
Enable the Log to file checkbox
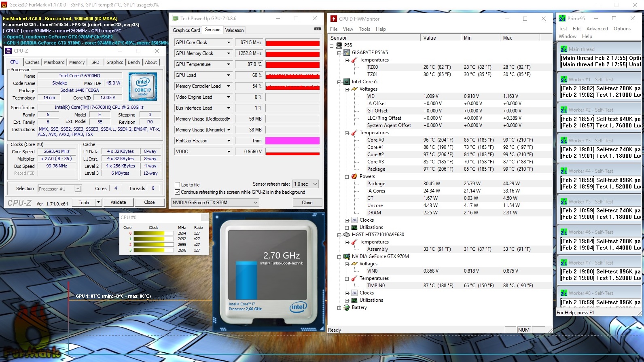[177, 185]
